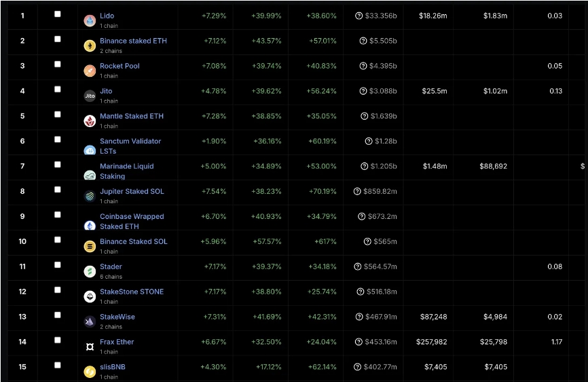Viewport: 588px width, 382px height.
Task: Click help icon beside $4.395b TVL
Action: 363,66
